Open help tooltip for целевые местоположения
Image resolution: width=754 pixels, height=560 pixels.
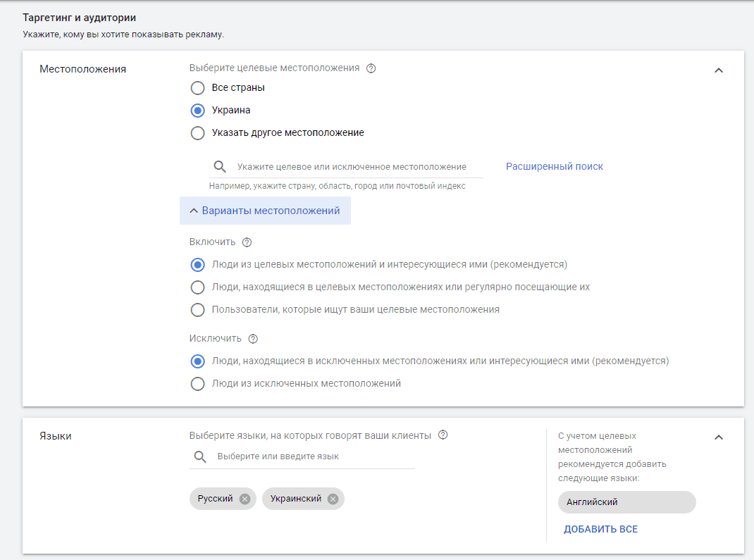pyautogui.click(x=371, y=68)
